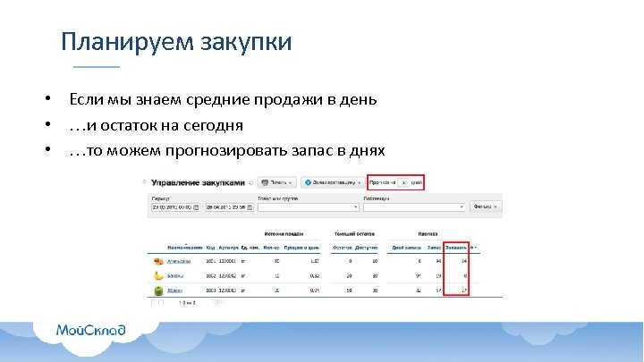Sort by the Наименование column header
Viewport: 644px width, 362px height.
click(x=185, y=248)
